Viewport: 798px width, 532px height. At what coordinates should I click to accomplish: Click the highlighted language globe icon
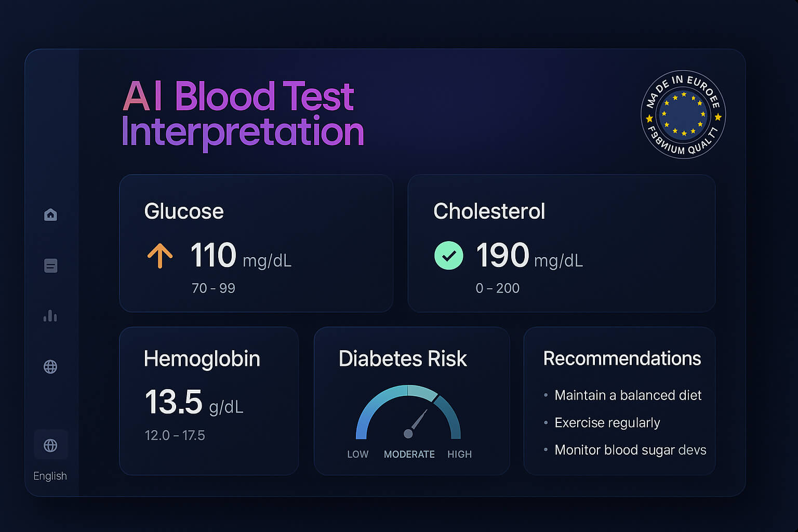pos(50,445)
